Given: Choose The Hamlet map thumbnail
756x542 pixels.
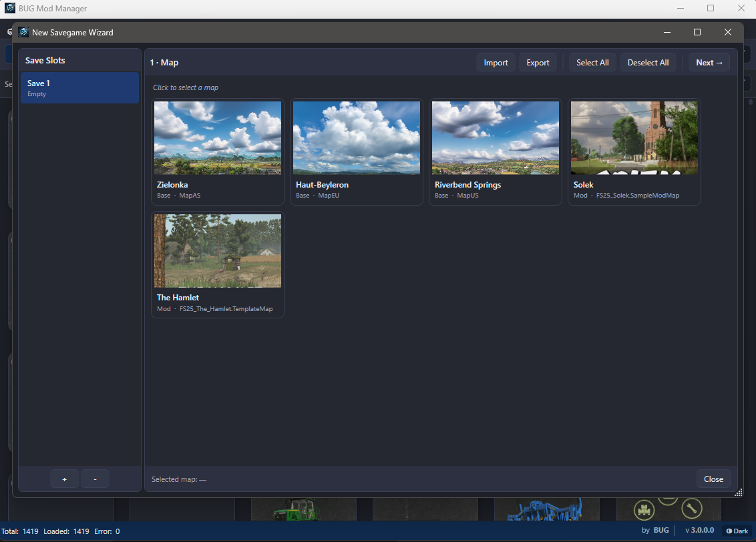Looking at the screenshot, I should [218, 251].
